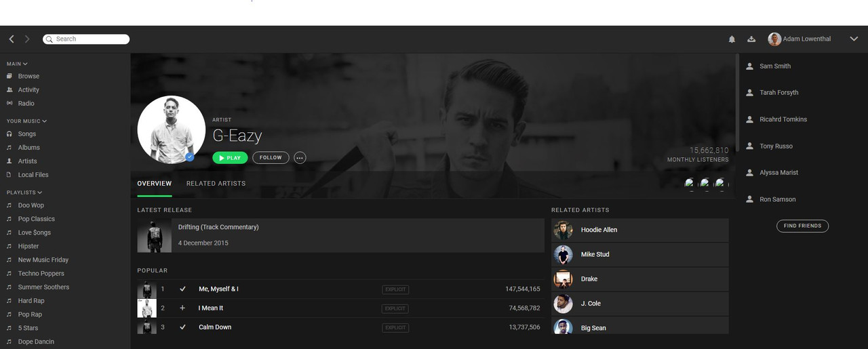Image resolution: width=868 pixels, height=349 pixels.
Task: Open the Doo Wop playlist
Action: tap(31, 205)
